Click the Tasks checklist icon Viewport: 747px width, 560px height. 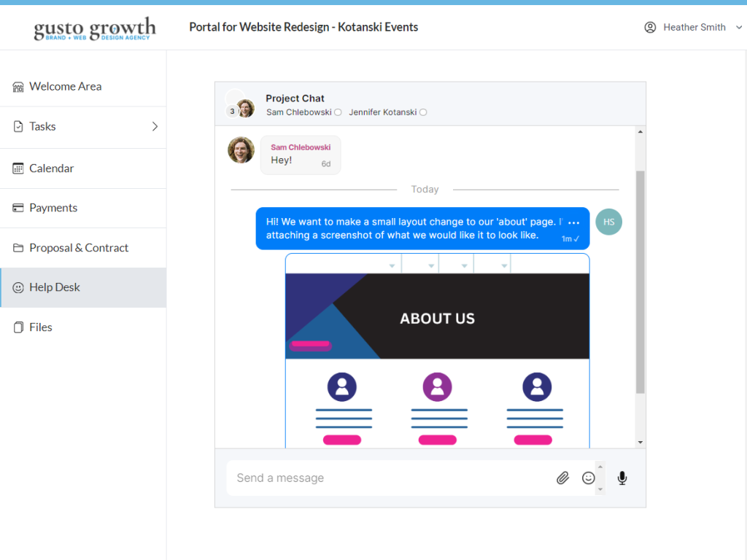click(x=18, y=127)
